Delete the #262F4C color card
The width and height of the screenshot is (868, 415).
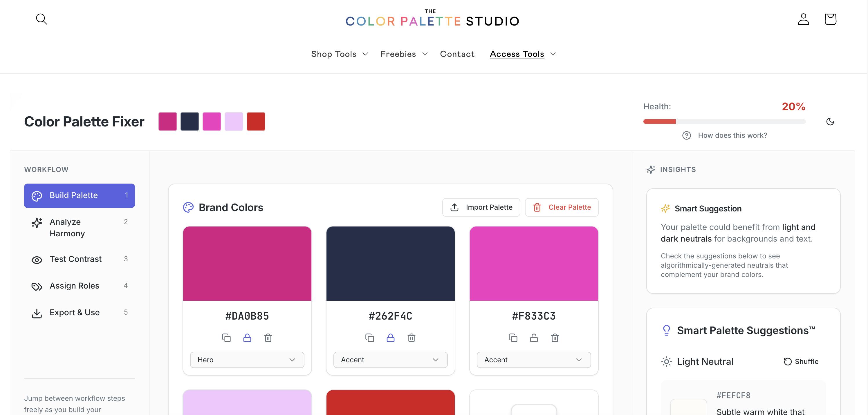point(412,338)
